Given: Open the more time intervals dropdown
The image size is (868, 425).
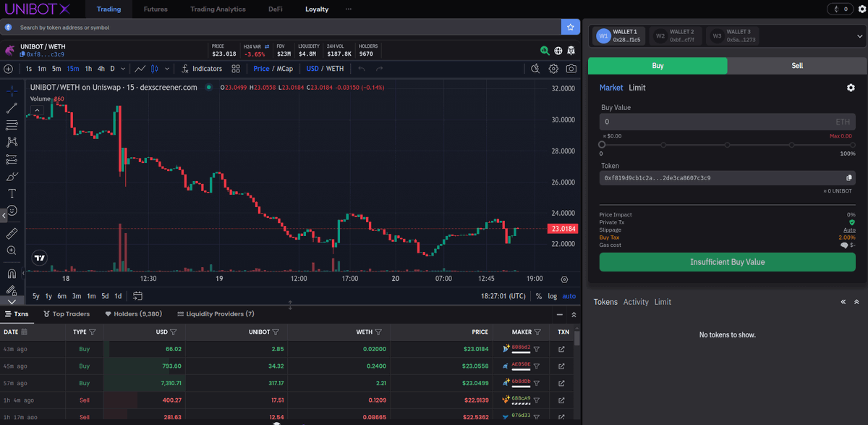Looking at the screenshot, I should [x=124, y=69].
